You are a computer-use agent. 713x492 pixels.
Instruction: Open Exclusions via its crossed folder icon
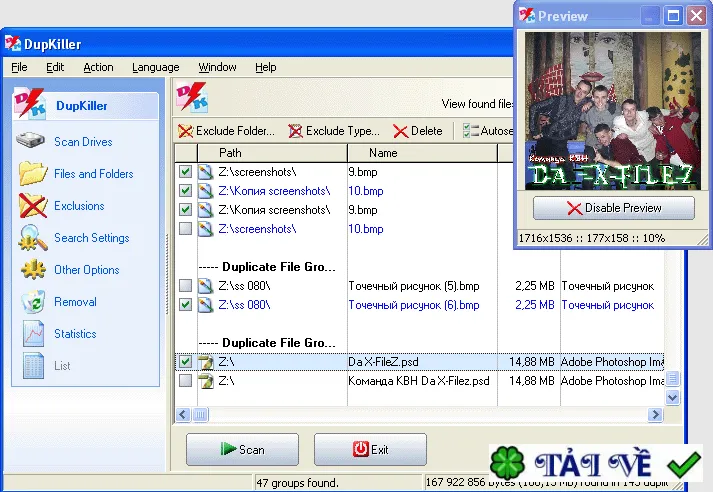(33, 206)
